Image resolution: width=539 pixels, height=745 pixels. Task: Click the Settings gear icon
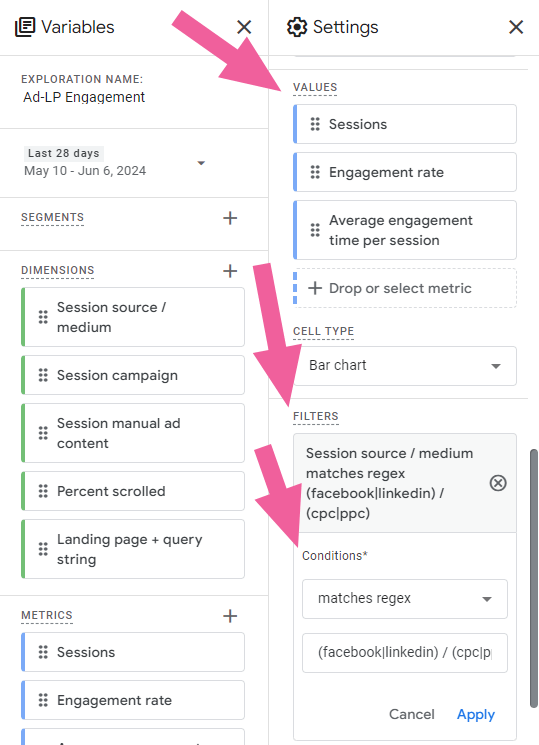[297, 27]
